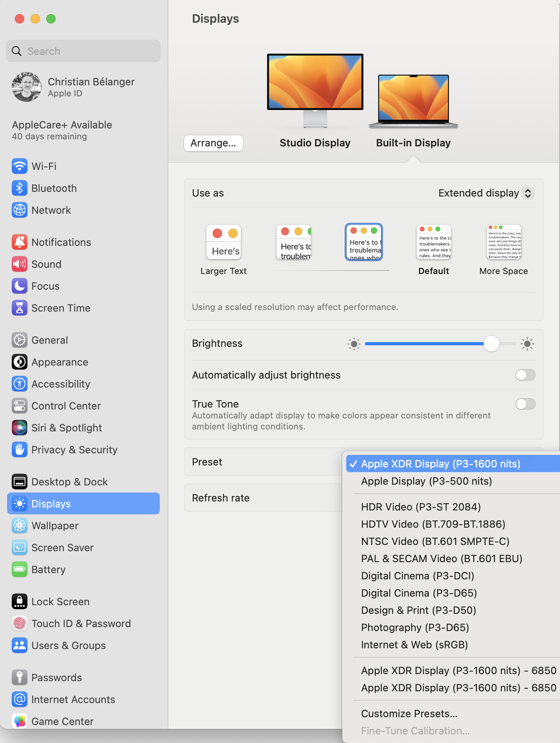Toggle Automatically adjust brightness switch
This screenshot has width=560, height=743.
coord(526,375)
